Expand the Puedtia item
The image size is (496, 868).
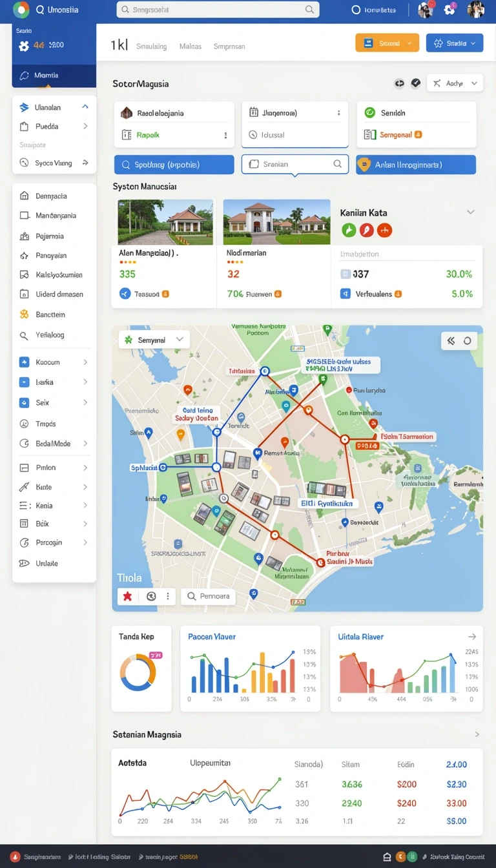(85, 127)
